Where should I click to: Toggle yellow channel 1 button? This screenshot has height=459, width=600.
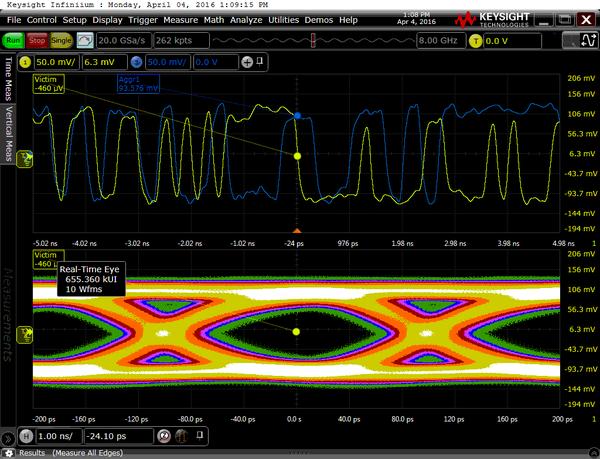point(25,62)
